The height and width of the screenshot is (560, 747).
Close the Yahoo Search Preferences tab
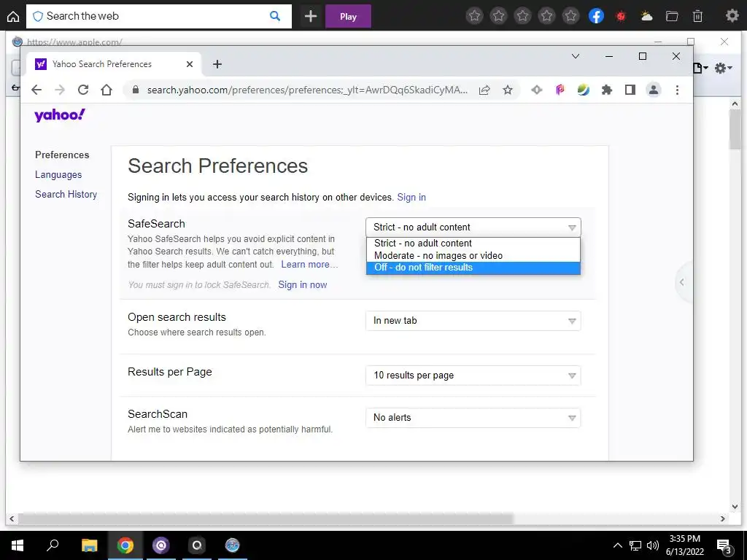[x=190, y=64]
